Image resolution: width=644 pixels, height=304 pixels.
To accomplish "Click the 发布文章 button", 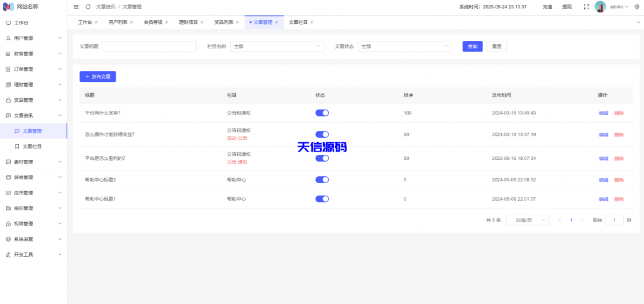I will tap(97, 76).
